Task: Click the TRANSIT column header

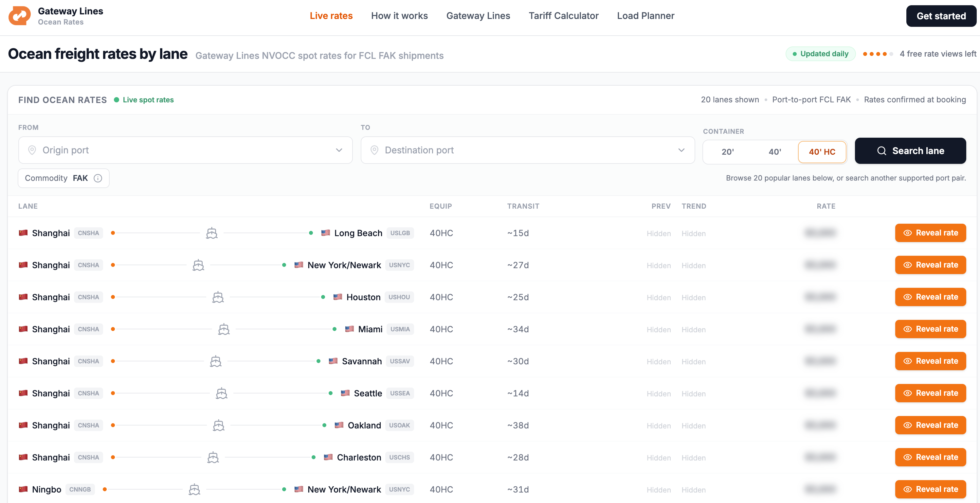Action: click(x=523, y=206)
